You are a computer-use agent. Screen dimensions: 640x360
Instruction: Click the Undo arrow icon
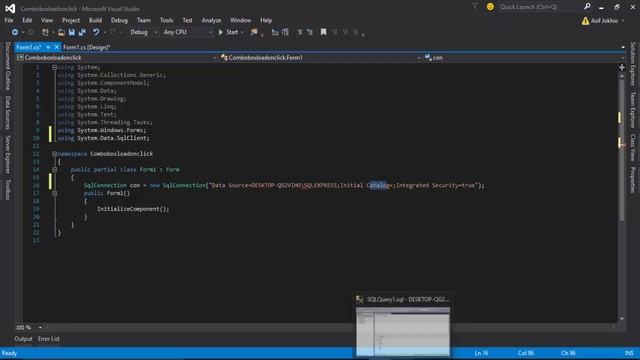[96, 32]
